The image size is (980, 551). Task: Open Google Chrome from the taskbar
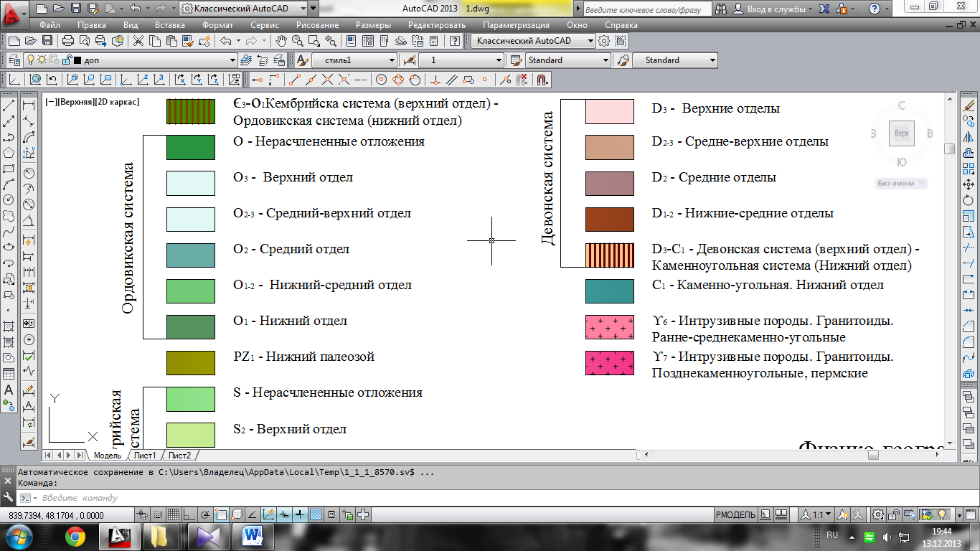pyautogui.click(x=75, y=536)
